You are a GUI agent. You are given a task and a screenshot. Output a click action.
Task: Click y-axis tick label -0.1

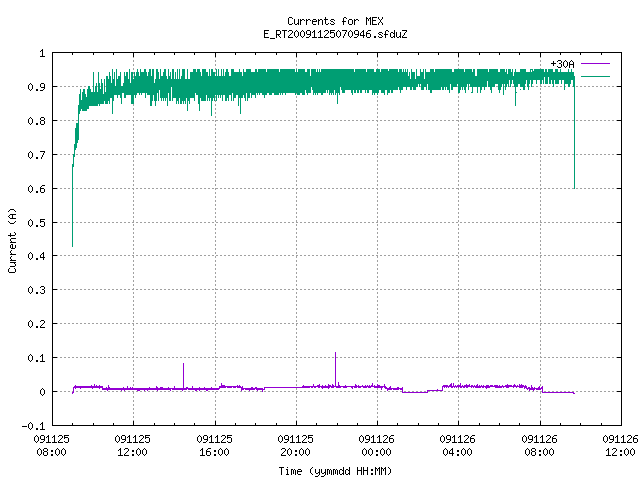coord(33,426)
